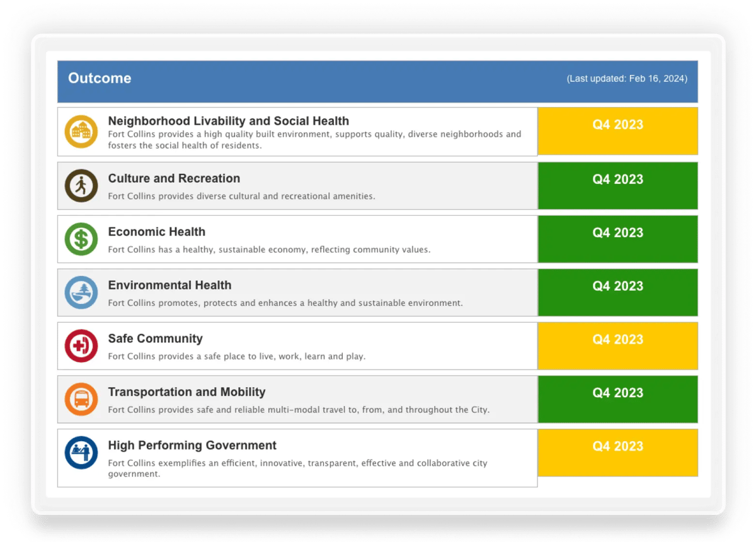This screenshot has height=542, width=756.
Task: Select yellow Q4 2023 status for Neighborhood Livability
Action: coord(617,131)
